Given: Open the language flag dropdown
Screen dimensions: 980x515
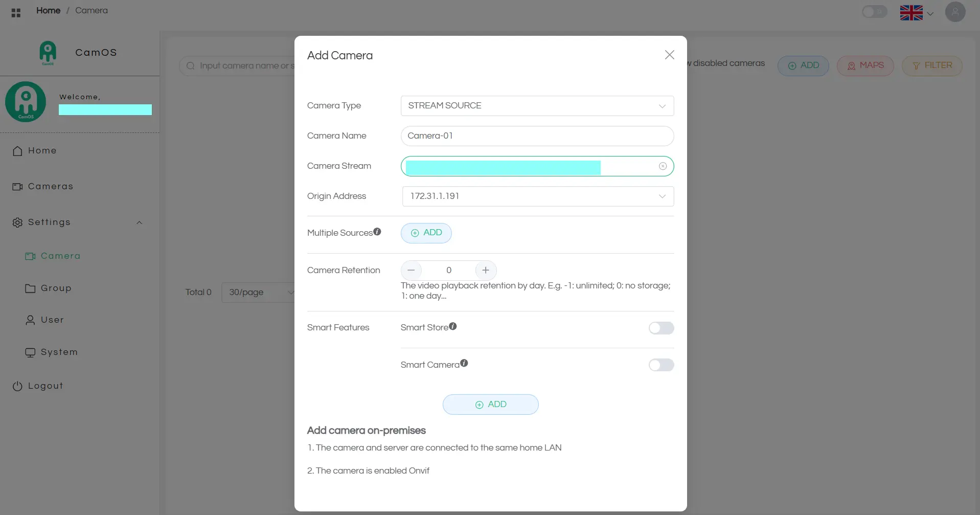Looking at the screenshot, I should [917, 13].
